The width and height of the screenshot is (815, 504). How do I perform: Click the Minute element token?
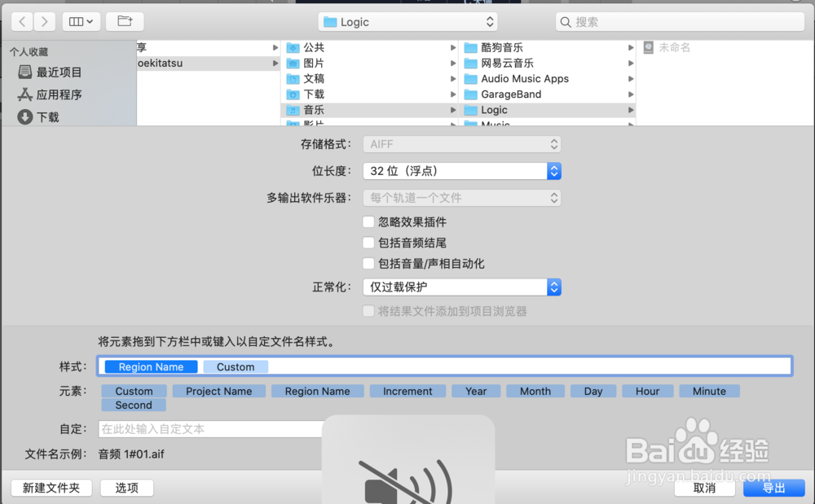point(709,392)
